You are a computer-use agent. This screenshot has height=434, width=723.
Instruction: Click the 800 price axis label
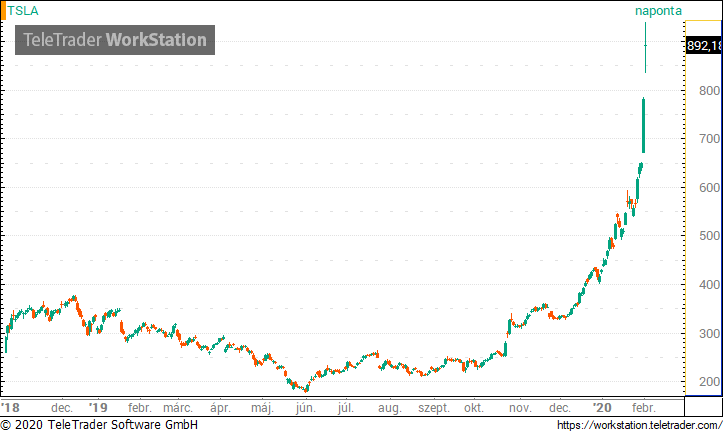click(x=709, y=90)
